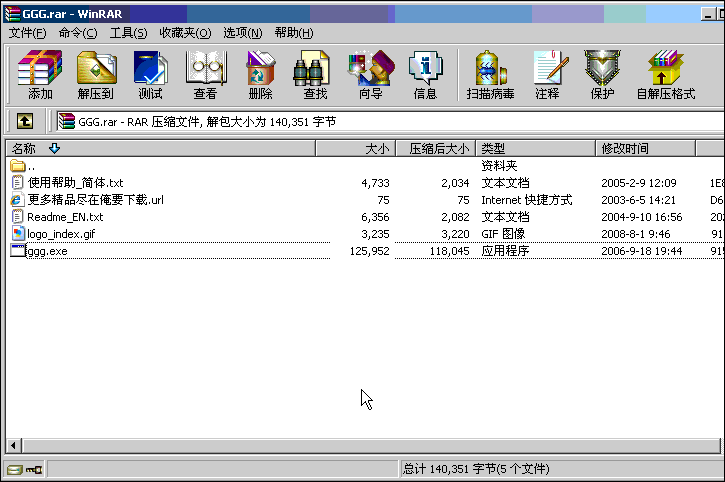Click status bar total 总计 140,351 字节
This screenshot has height=482, width=725.
pos(476,469)
